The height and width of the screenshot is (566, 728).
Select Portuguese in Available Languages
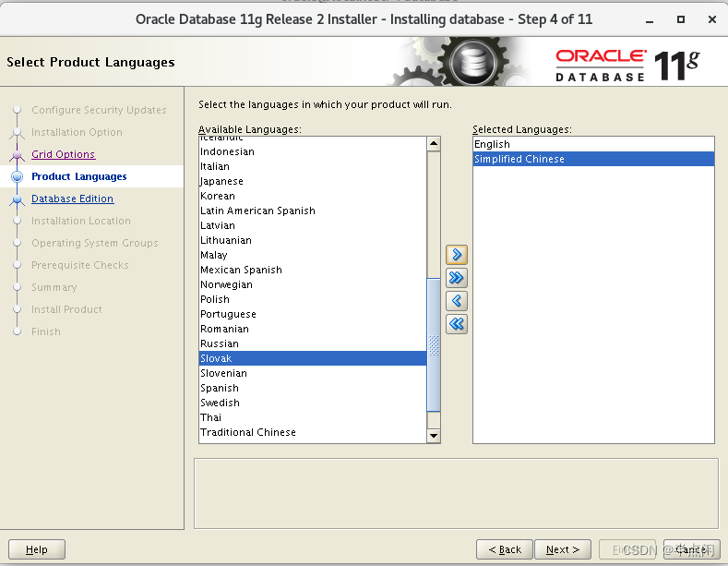coord(313,314)
